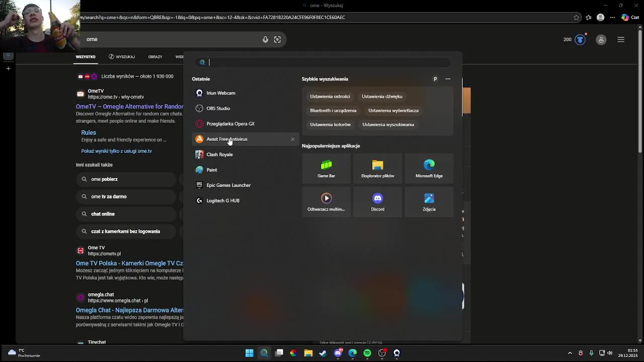This screenshot has width=644, height=362.
Task: Open Task View on taskbar
Action: point(279,353)
